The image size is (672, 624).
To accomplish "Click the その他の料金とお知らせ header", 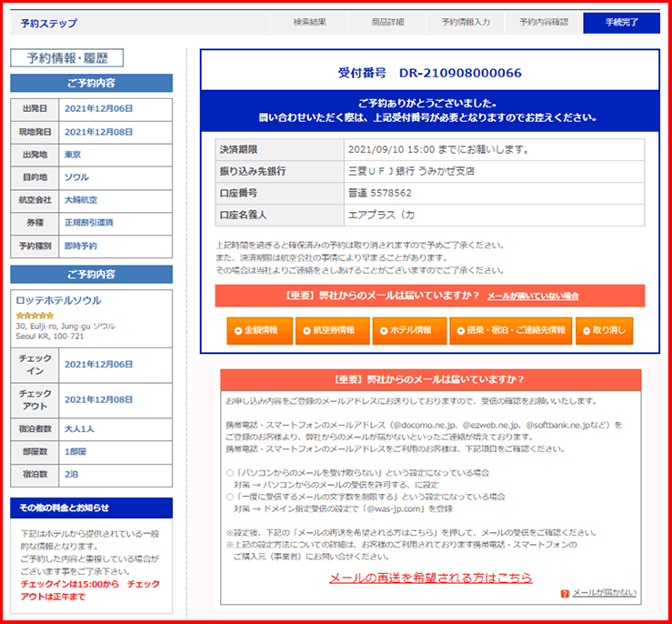I will (91, 508).
